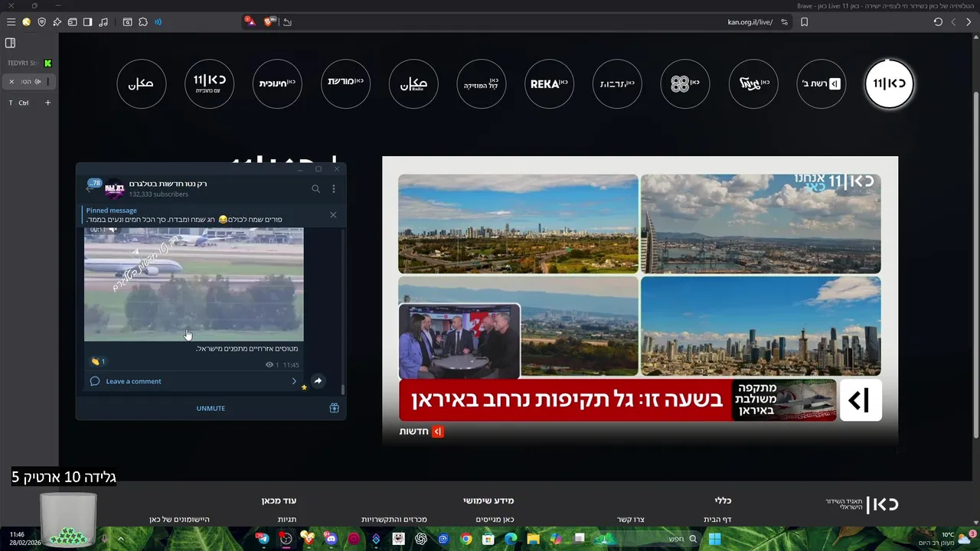Viewport: 980px width, 551px height.
Task: Click the address bar URL kan.org.il/live/
Action: coord(750,22)
